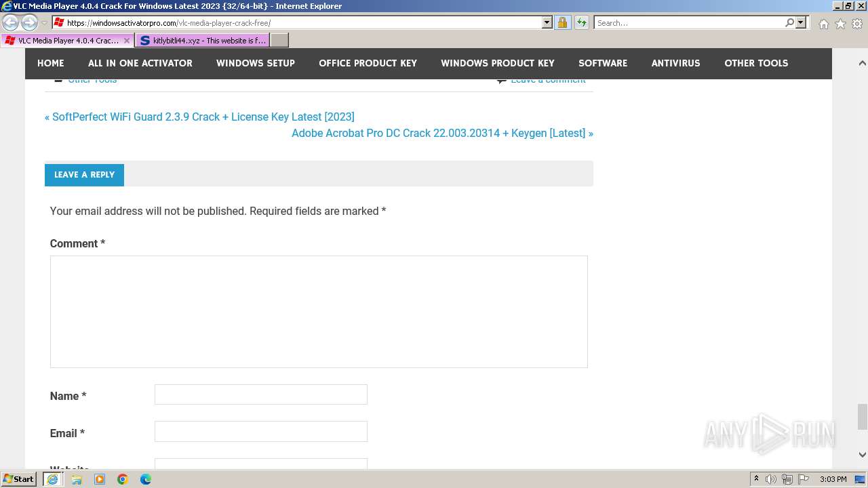The width and height of the screenshot is (868, 488).
Task: Open ANTIVIRUS menu item
Action: point(676,63)
